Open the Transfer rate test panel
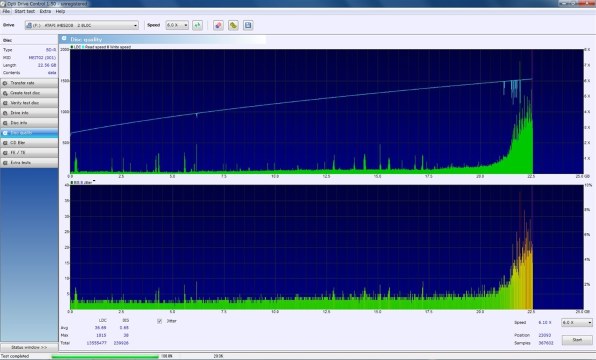The image size is (596, 360). pyautogui.click(x=29, y=83)
